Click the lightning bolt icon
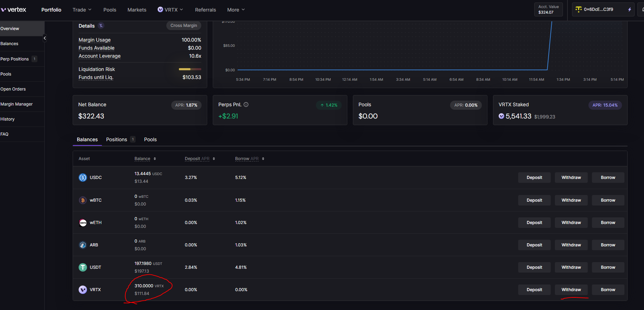The height and width of the screenshot is (310, 644). click(630, 9)
